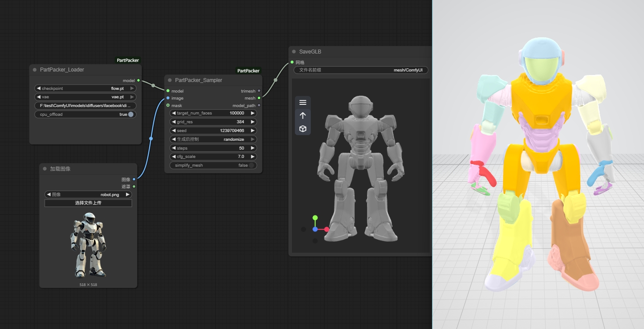Click the SaveGLB node title

click(310, 52)
